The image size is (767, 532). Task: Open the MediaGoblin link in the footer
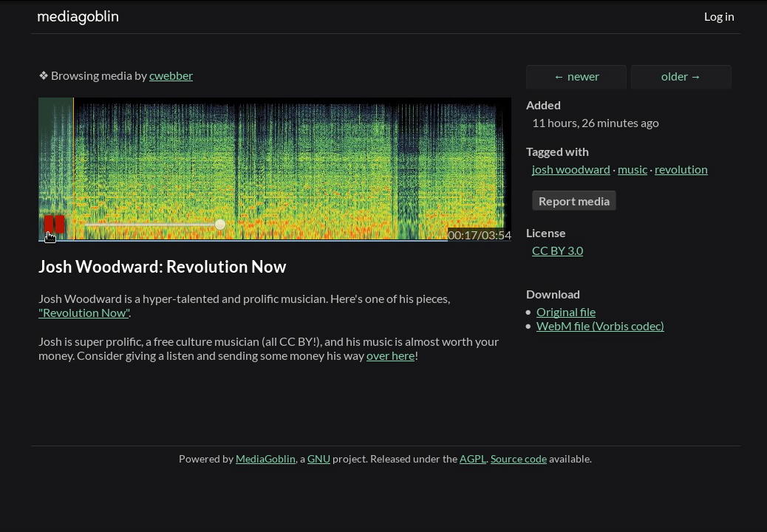pos(265,459)
